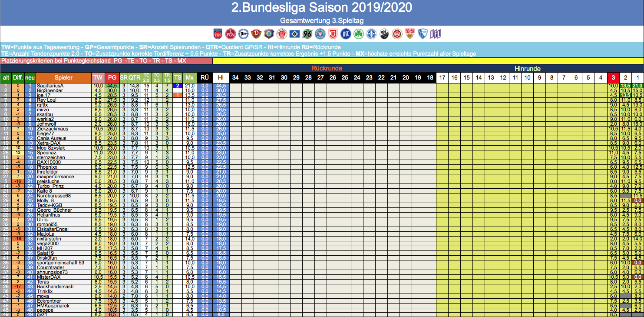The width and height of the screenshot is (644, 317).
Task: Select Rückrunde matchday '34' header
Action: [235, 77]
